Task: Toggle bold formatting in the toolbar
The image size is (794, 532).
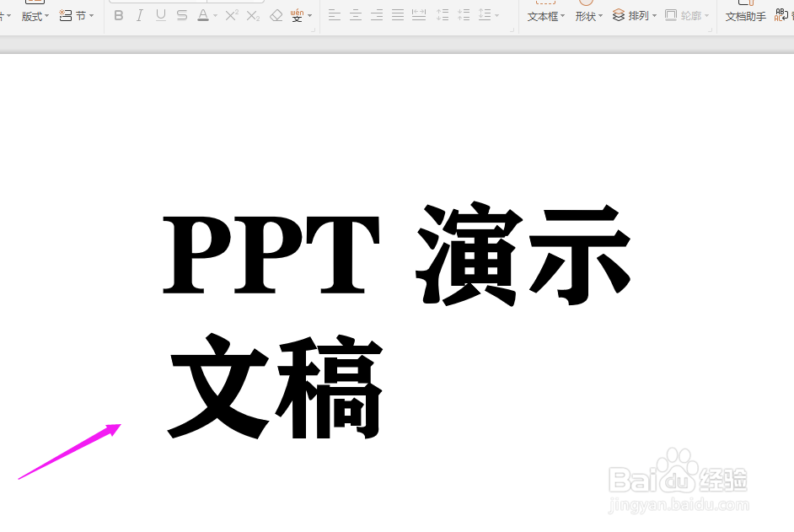Action: 119,14
